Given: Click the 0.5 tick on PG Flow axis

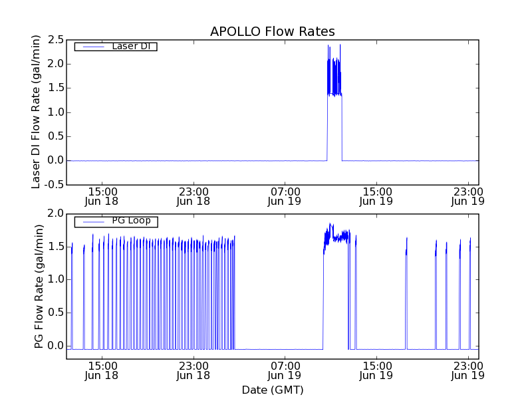Looking at the screenshot, I should [56, 313].
